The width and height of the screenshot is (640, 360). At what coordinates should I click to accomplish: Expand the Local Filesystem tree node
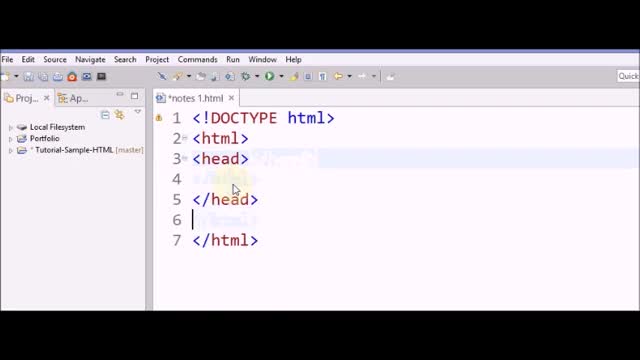[11, 128]
